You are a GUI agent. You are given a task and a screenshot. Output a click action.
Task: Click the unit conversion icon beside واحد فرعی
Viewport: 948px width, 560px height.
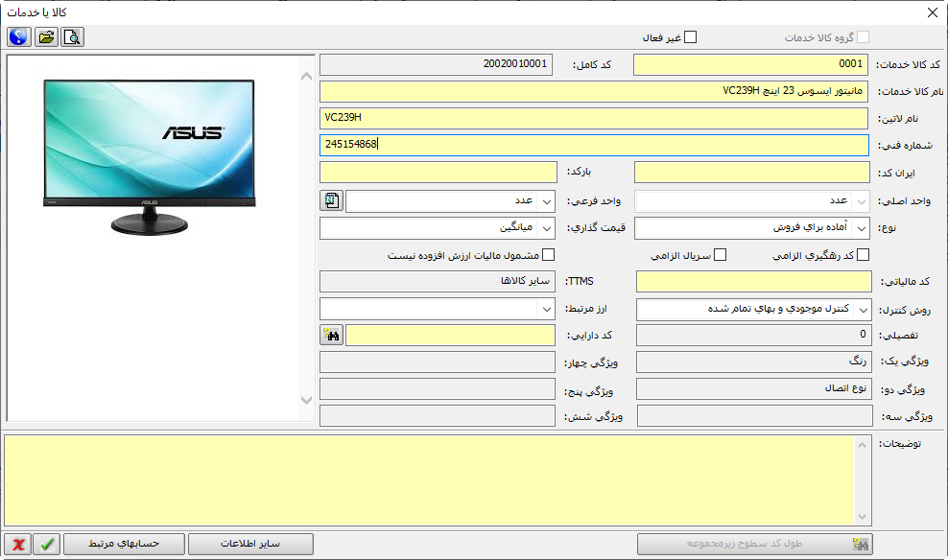tap(331, 200)
